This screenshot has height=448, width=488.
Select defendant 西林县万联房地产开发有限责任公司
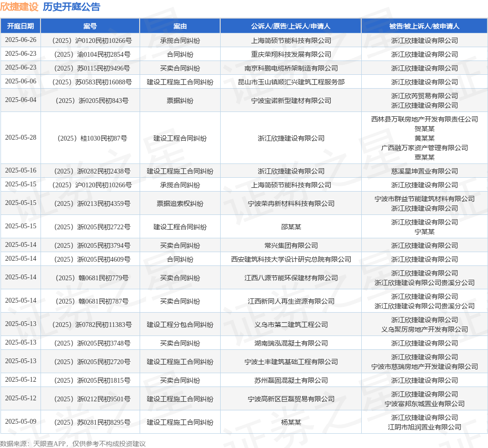425,119
